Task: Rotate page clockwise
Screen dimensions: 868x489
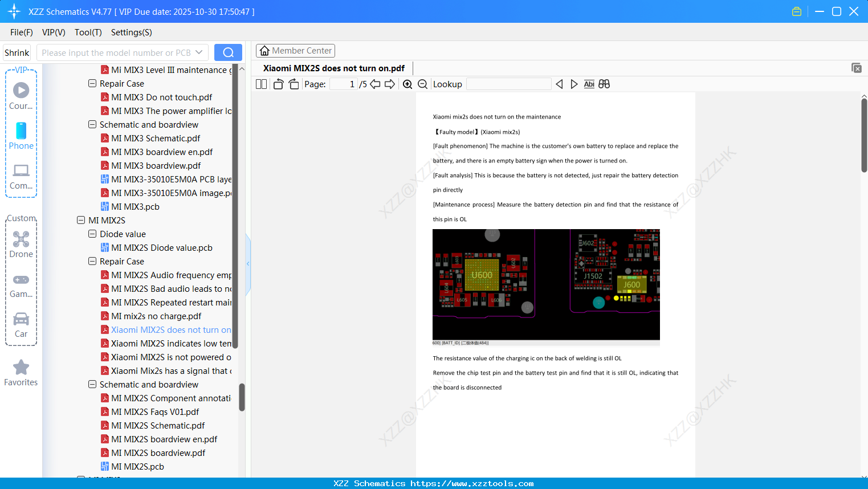Action: click(x=294, y=84)
